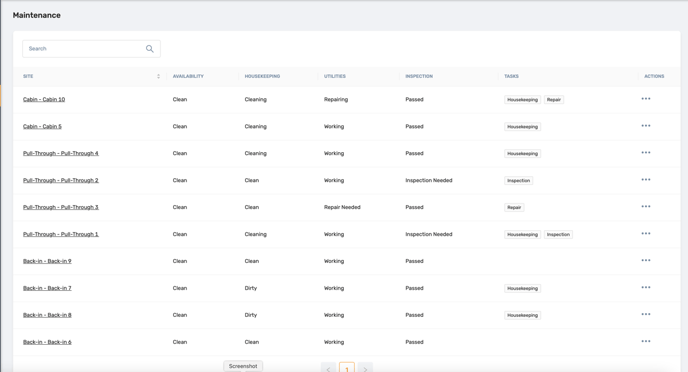Select 'Dirty' housekeeping cell in Back-in 7 row

(251, 288)
